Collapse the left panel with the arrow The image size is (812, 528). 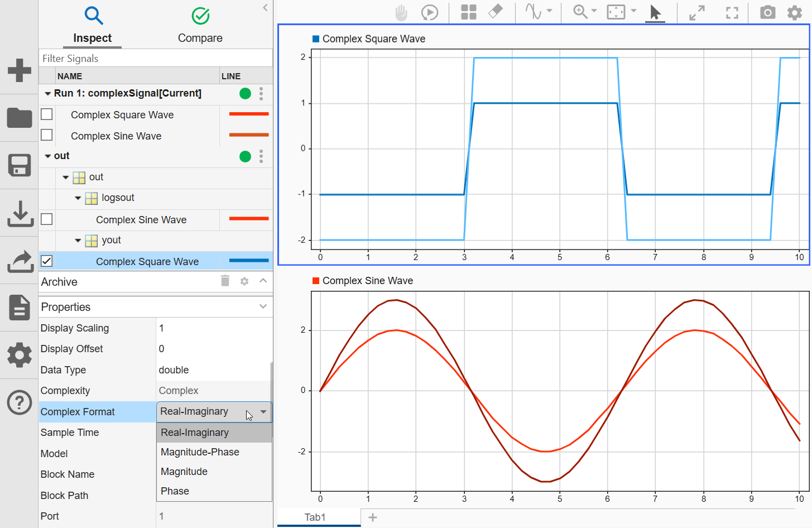[265, 7]
